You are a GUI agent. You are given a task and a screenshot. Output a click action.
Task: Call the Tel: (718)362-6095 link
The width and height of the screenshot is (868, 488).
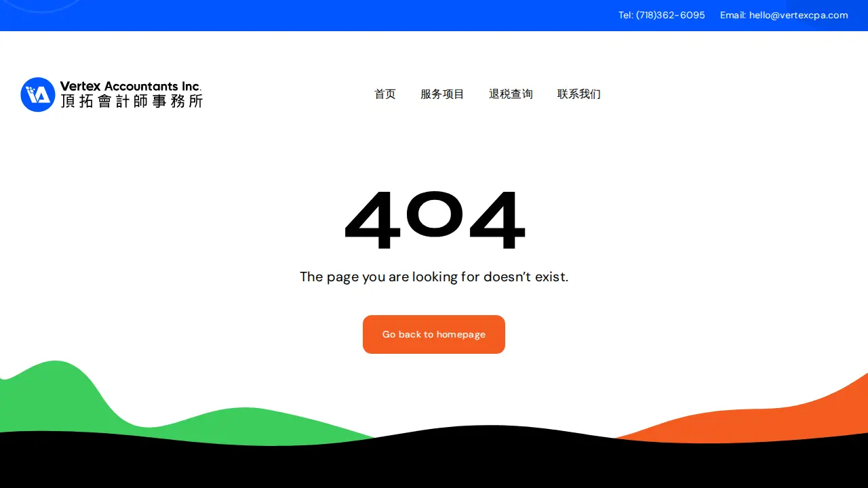click(661, 15)
